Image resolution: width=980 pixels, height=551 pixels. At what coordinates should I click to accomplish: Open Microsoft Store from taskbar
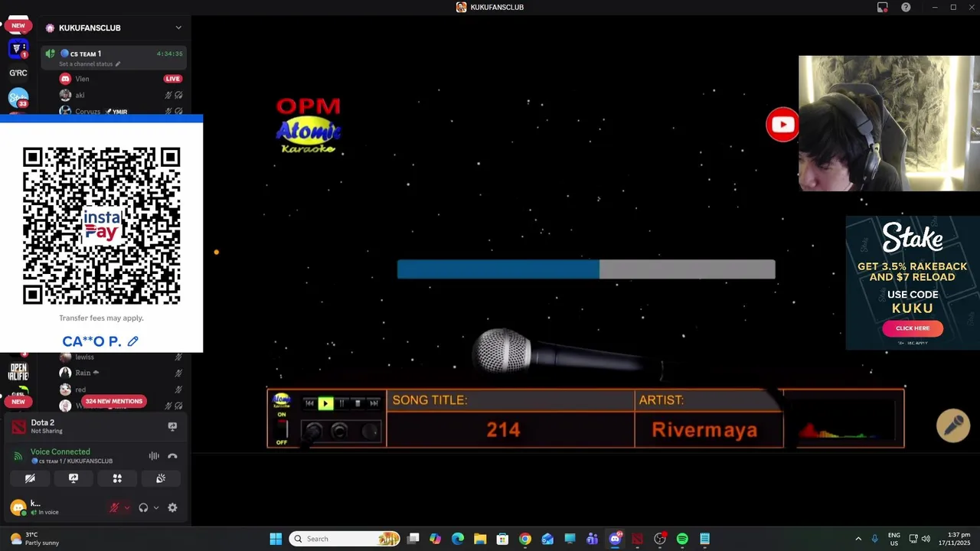coord(502,539)
